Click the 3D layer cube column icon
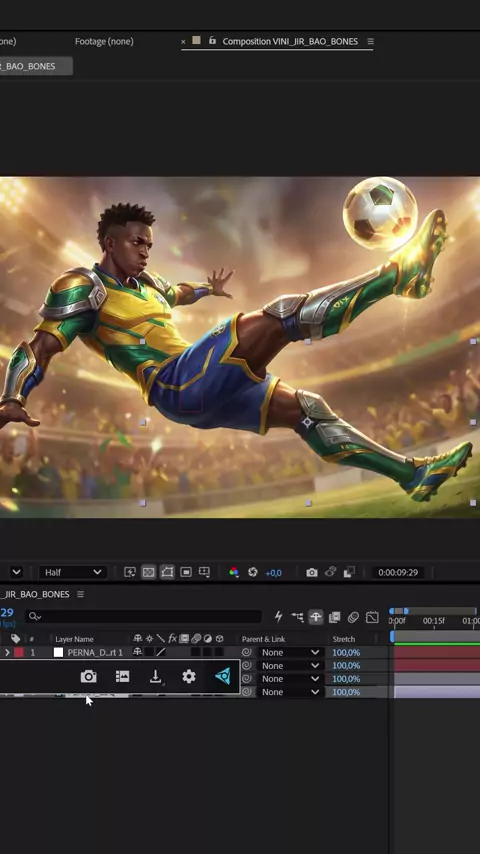Image resolution: width=480 pixels, height=854 pixels. [x=220, y=638]
